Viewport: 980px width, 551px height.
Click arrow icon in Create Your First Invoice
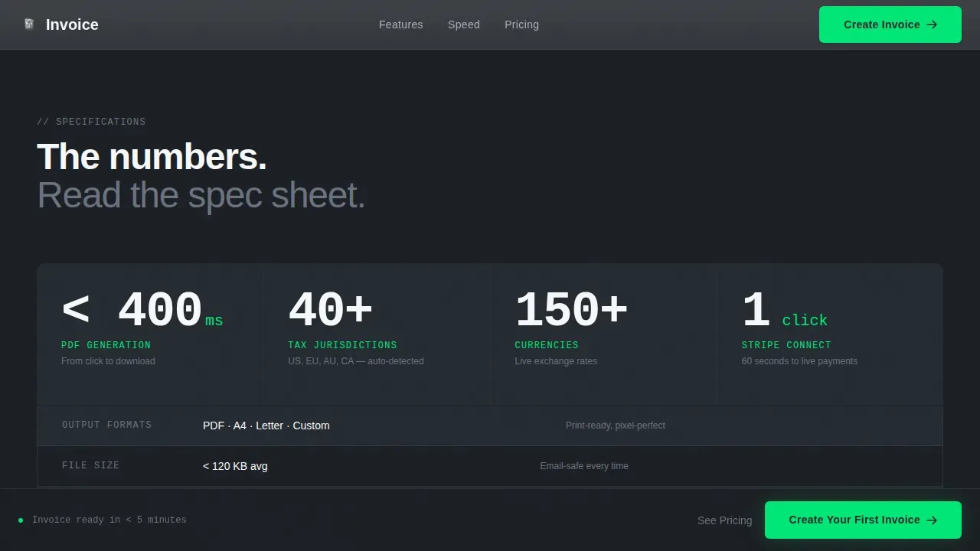(x=932, y=520)
